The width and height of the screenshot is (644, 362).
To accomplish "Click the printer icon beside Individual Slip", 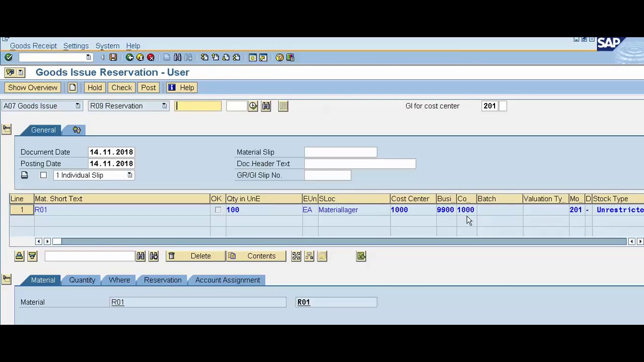I will click(24, 175).
